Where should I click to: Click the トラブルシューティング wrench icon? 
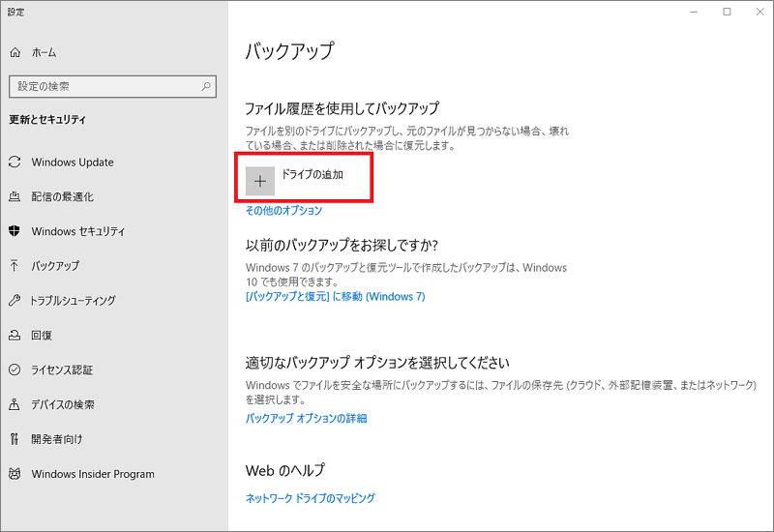pyautogui.click(x=15, y=300)
